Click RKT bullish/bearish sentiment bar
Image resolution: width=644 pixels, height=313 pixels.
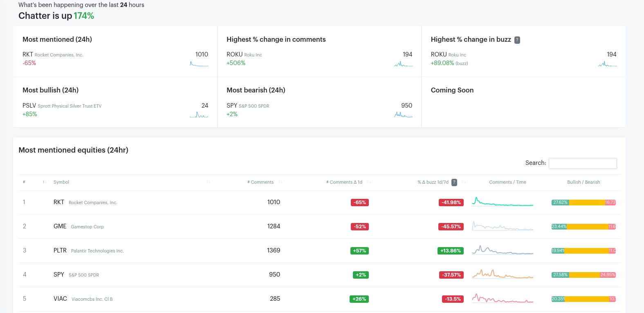point(583,203)
